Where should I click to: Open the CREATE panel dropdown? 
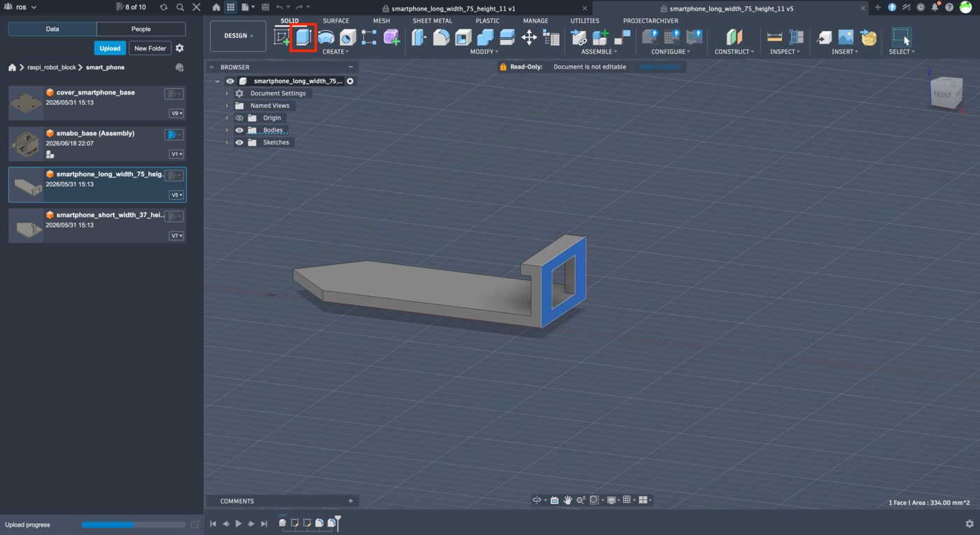tap(335, 52)
